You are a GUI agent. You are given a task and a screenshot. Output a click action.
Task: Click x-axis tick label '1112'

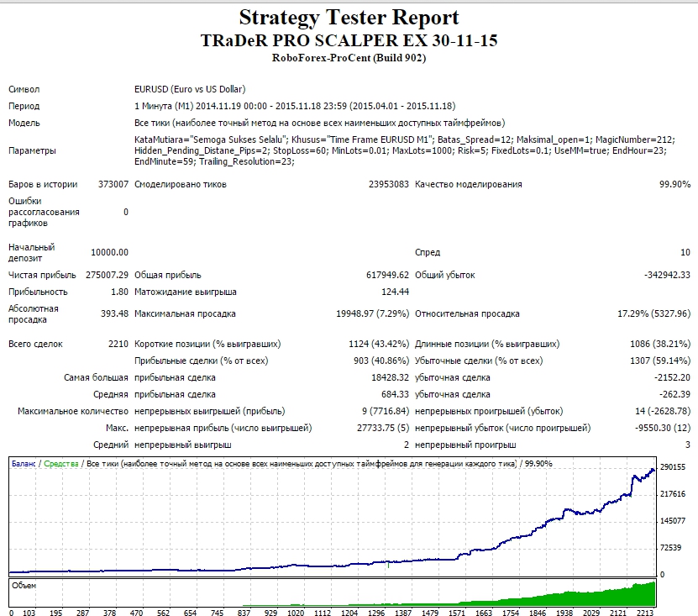(323, 613)
